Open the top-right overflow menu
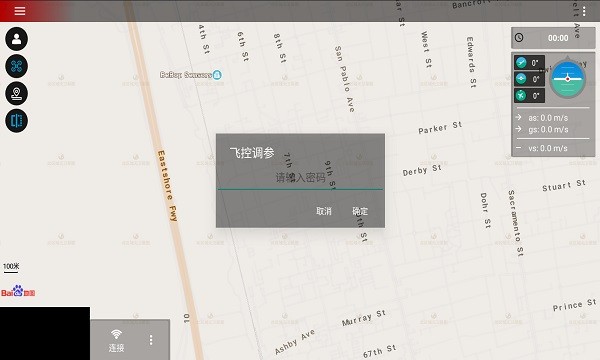Image resolution: width=600 pixels, height=360 pixels. (x=584, y=11)
